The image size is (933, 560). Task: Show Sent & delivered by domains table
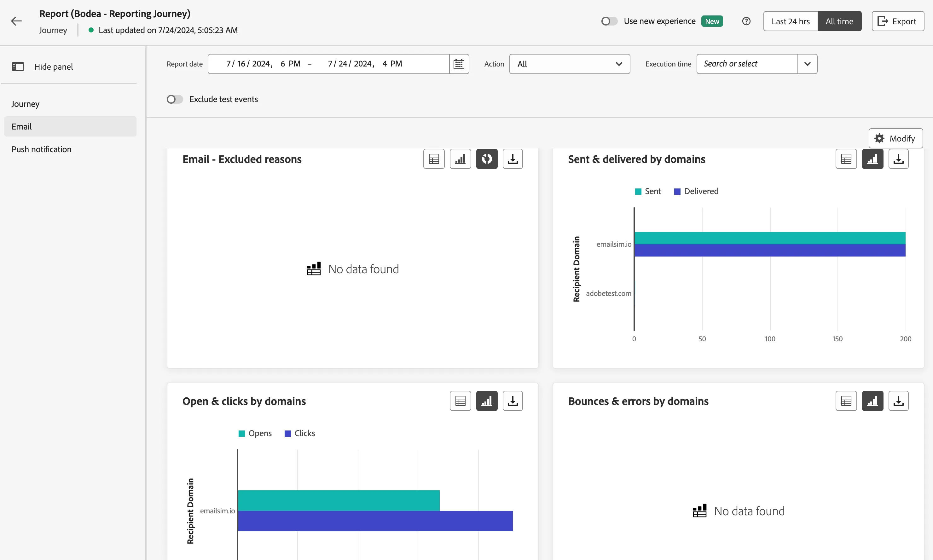(x=846, y=159)
